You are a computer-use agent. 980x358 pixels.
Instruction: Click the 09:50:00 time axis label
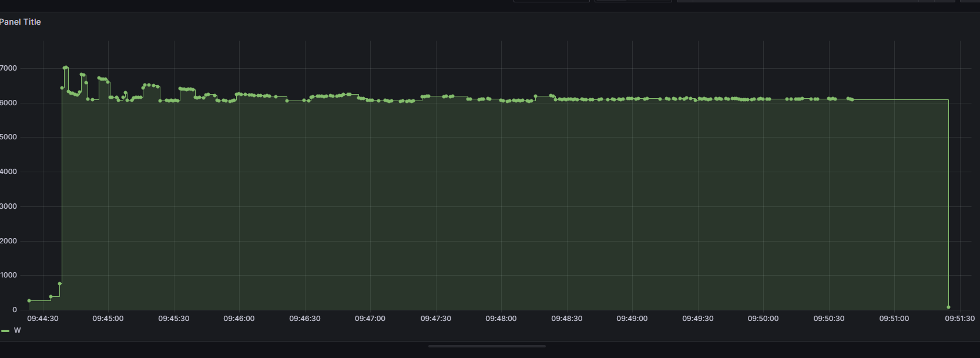(763, 319)
